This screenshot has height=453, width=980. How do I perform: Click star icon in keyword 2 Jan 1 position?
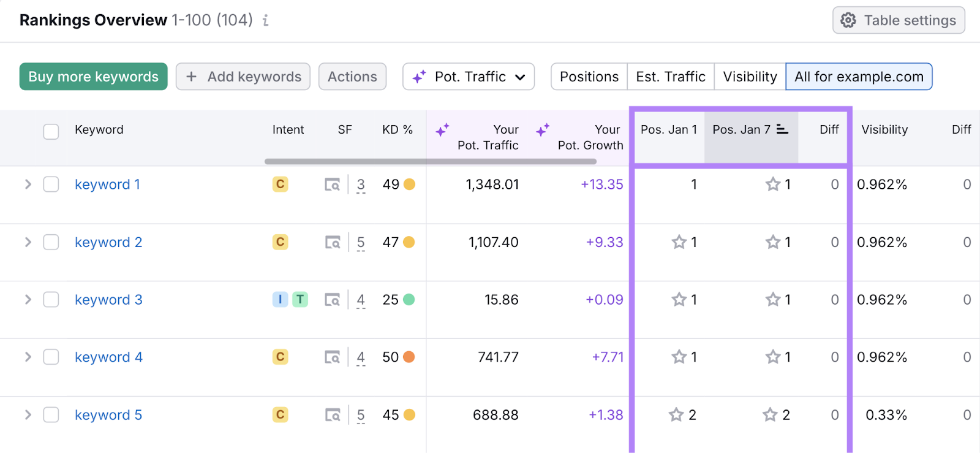tap(679, 242)
